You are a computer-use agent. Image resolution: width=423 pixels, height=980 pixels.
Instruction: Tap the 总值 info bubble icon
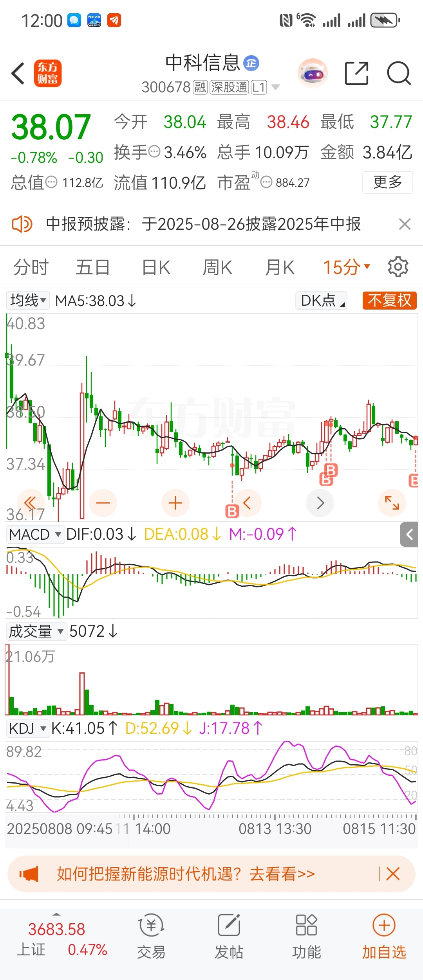point(51,182)
